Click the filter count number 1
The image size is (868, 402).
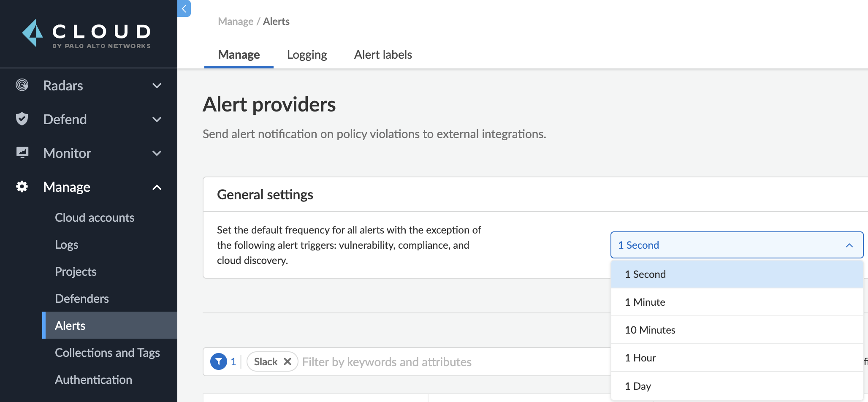[x=233, y=362]
